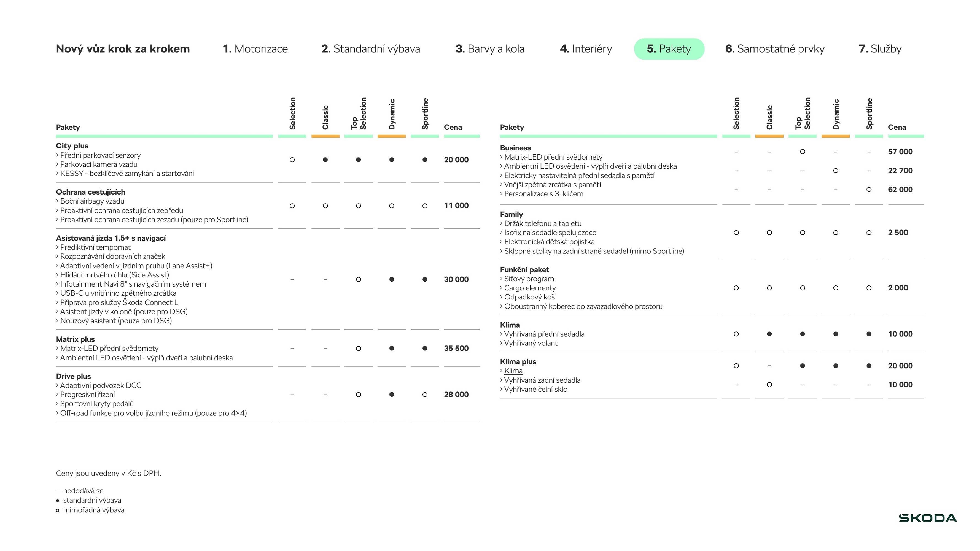Screen dimensions: 980x551
Task: Select Business package circle for Top Selection
Action: point(802,152)
